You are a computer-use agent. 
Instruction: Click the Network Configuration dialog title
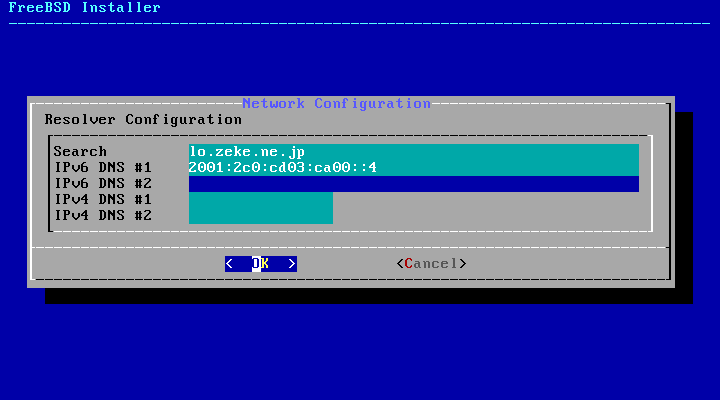coord(337,104)
